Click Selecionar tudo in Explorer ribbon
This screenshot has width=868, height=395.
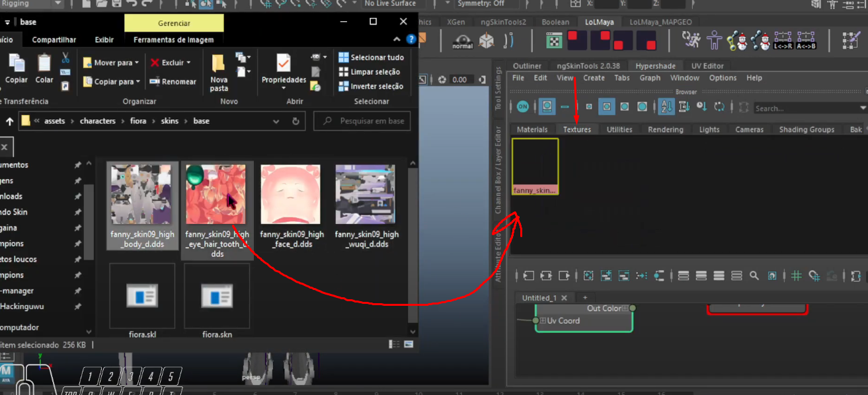[371, 57]
